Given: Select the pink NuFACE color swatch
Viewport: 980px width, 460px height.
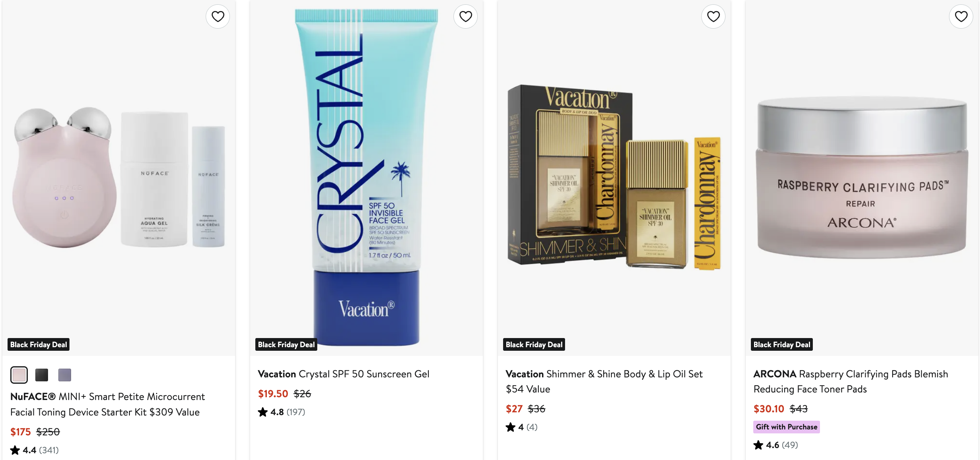Looking at the screenshot, I should 19,375.
